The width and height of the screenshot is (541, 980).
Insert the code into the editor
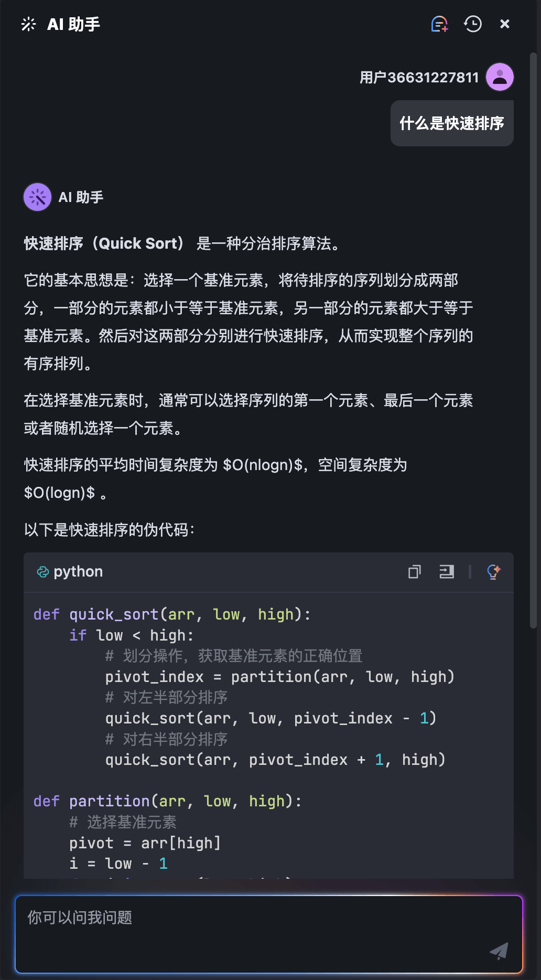(447, 571)
